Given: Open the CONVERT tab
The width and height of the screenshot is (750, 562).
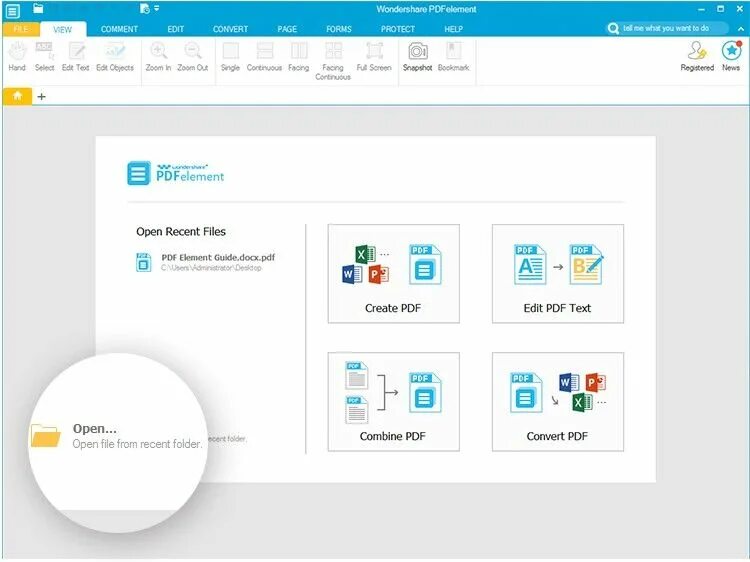Looking at the screenshot, I should (x=230, y=29).
